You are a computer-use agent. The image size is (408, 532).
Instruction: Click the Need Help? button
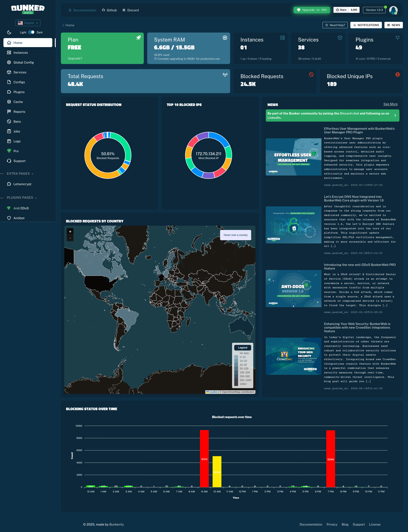pyautogui.click(x=335, y=25)
